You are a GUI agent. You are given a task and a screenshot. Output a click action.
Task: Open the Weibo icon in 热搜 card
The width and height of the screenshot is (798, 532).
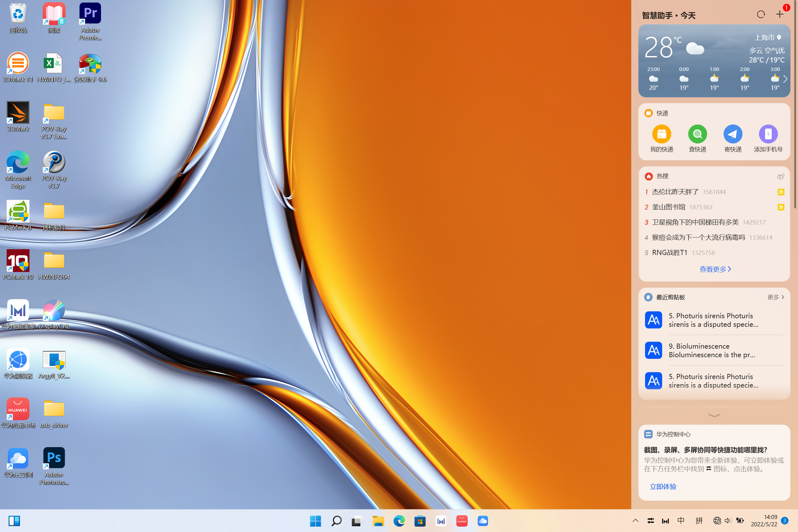pyautogui.click(x=780, y=176)
